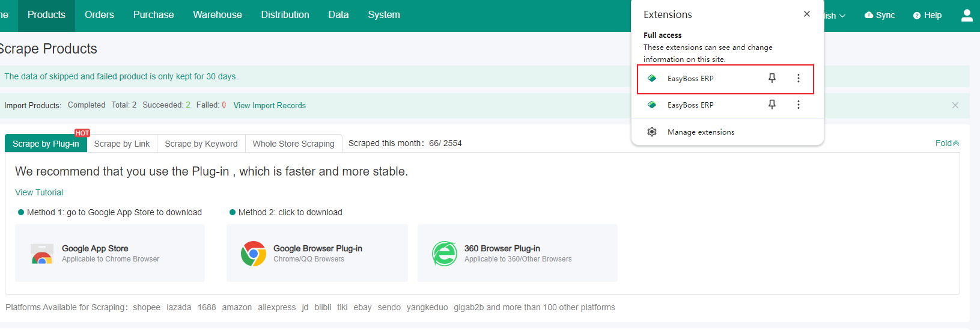Open the Data menu
This screenshot has width=980, height=330.
click(338, 15)
